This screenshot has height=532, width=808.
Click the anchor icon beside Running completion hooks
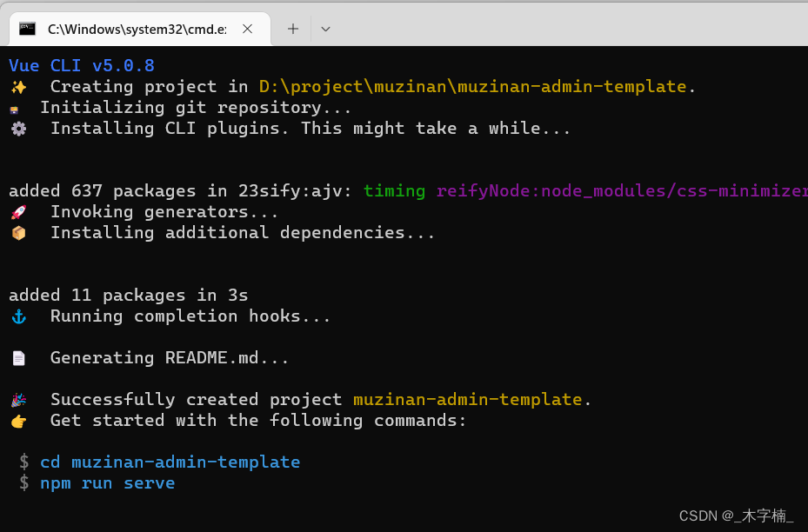[18, 316]
